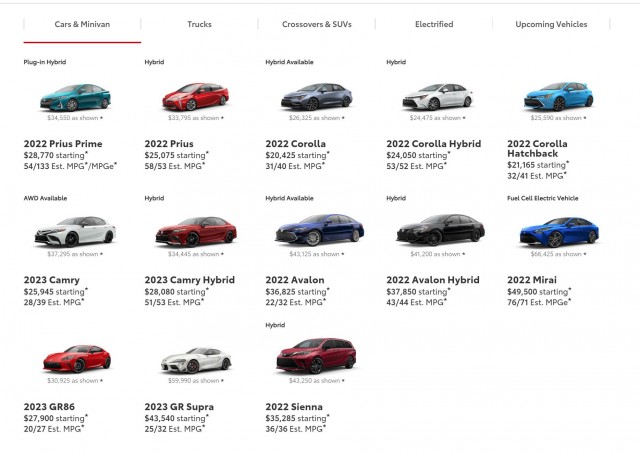This screenshot has width=640, height=453.
Task: Open the 2022 Corolla Hybrid title link
Action: pyautogui.click(x=433, y=144)
